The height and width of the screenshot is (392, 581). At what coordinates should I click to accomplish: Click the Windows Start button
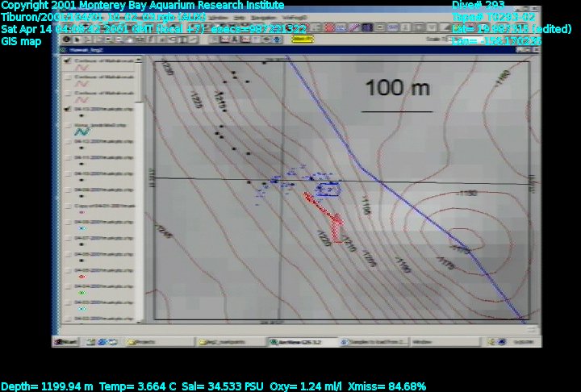(66, 342)
